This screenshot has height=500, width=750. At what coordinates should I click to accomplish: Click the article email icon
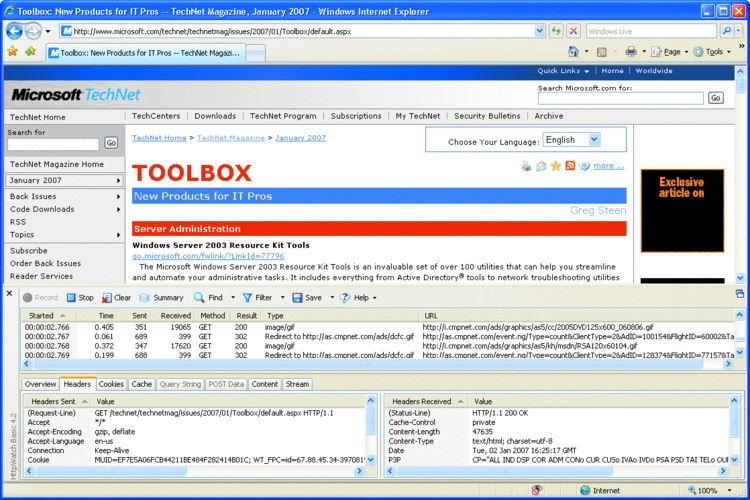541,166
